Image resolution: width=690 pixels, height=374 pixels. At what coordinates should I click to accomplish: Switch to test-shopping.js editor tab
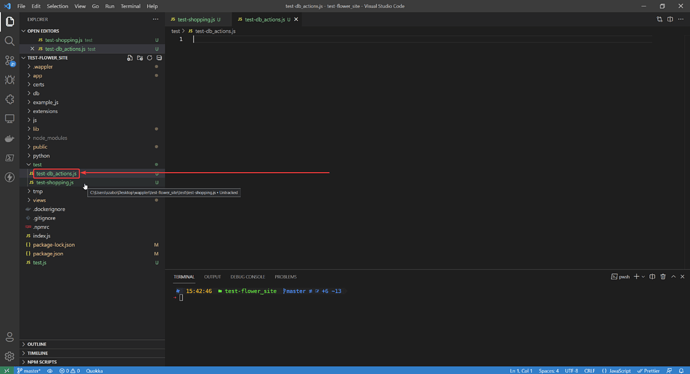pos(196,19)
